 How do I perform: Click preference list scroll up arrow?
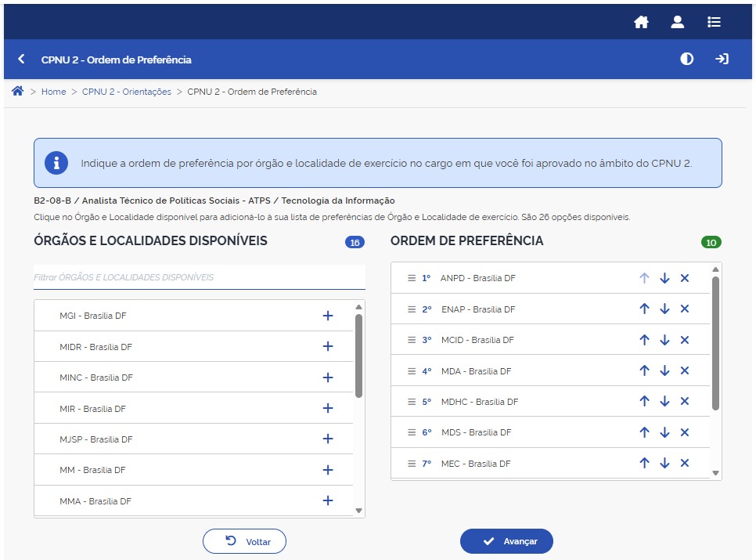pyautogui.click(x=715, y=269)
